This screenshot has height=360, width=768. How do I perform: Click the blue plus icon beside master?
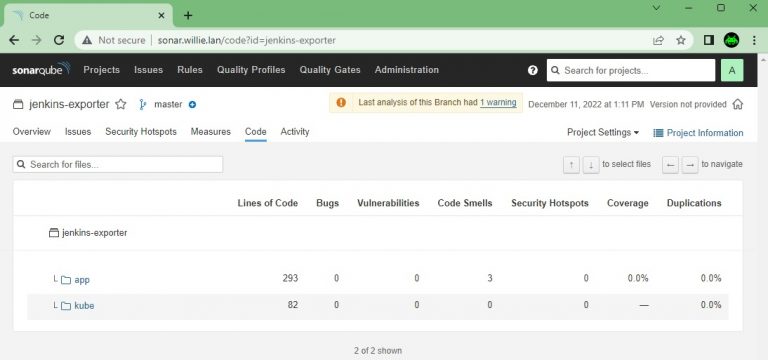(192, 104)
